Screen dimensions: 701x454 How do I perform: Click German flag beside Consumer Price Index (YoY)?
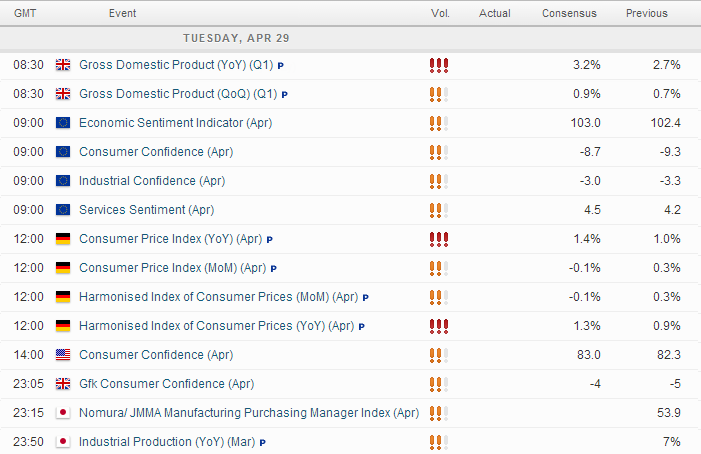[62, 239]
